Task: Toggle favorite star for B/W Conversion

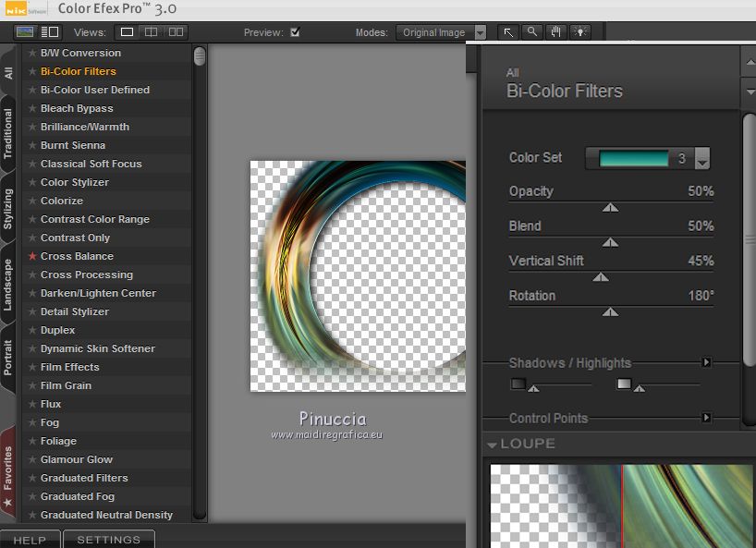Action: click(32, 53)
